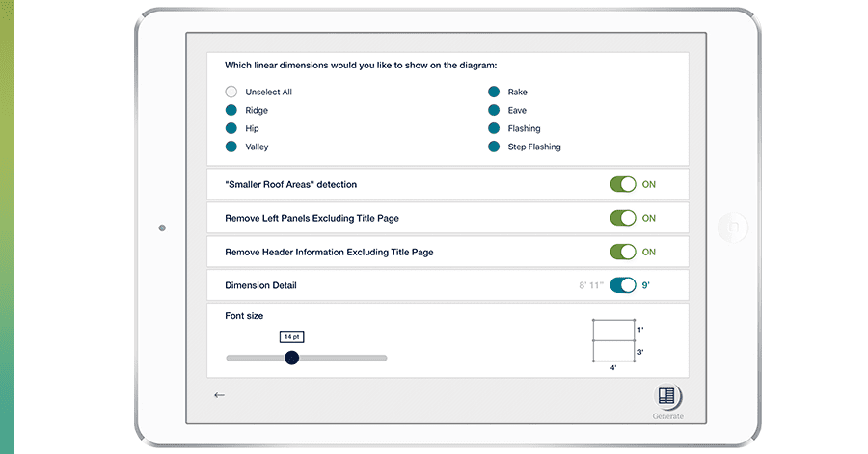Toggle the Valley dimension option
The height and width of the screenshot is (454, 868).
[x=231, y=147]
